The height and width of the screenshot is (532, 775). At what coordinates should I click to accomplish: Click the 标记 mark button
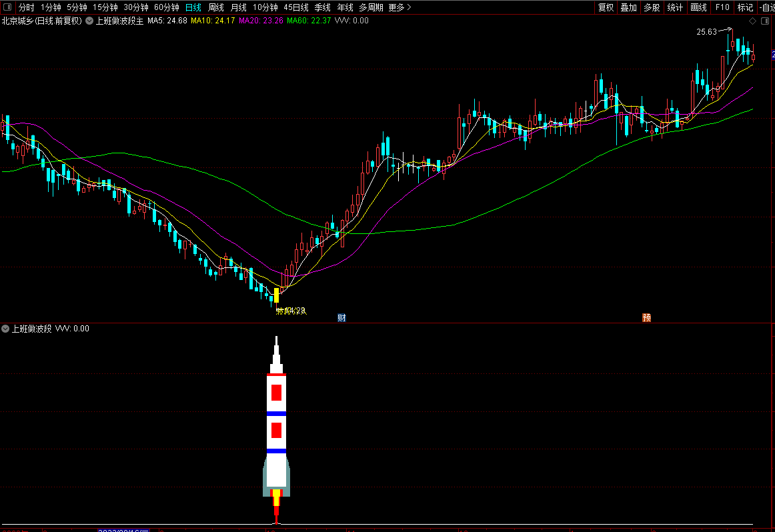click(x=746, y=7)
